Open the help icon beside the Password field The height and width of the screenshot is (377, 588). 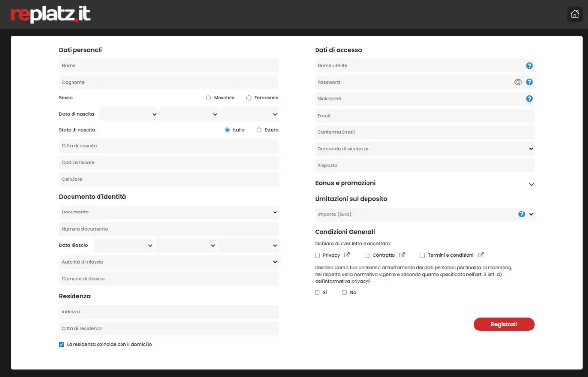tap(529, 82)
